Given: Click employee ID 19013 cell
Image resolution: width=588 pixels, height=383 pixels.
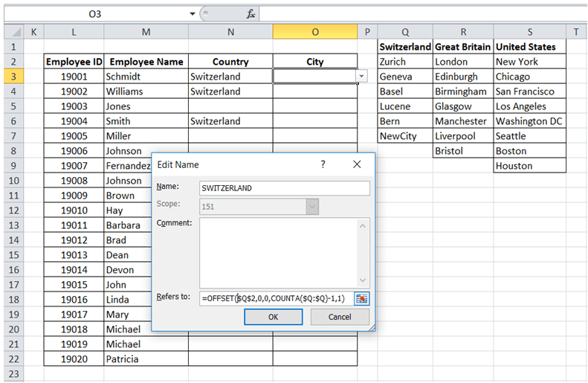Looking at the screenshot, I should pyautogui.click(x=74, y=255).
